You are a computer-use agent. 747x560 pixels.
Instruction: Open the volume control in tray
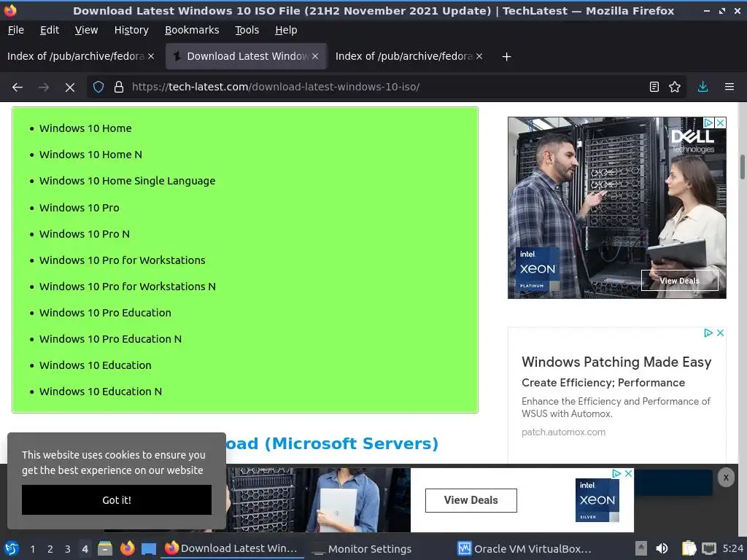click(x=662, y=548)
